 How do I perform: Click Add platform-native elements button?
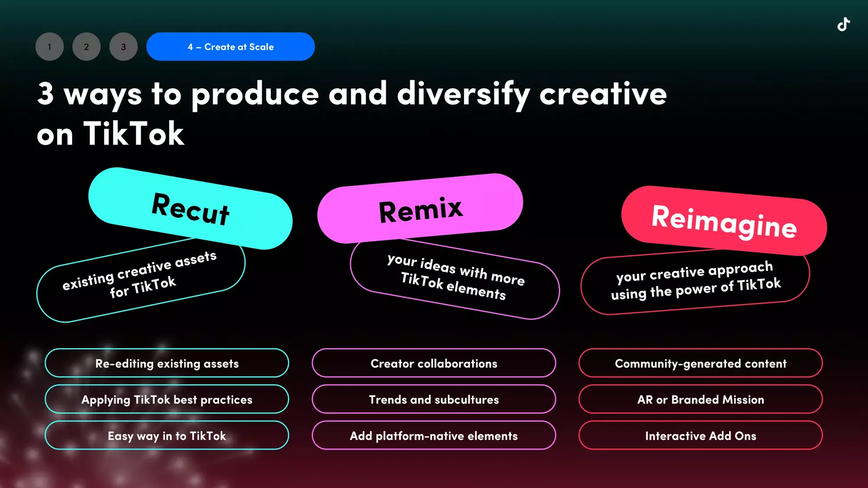point(434,435)
